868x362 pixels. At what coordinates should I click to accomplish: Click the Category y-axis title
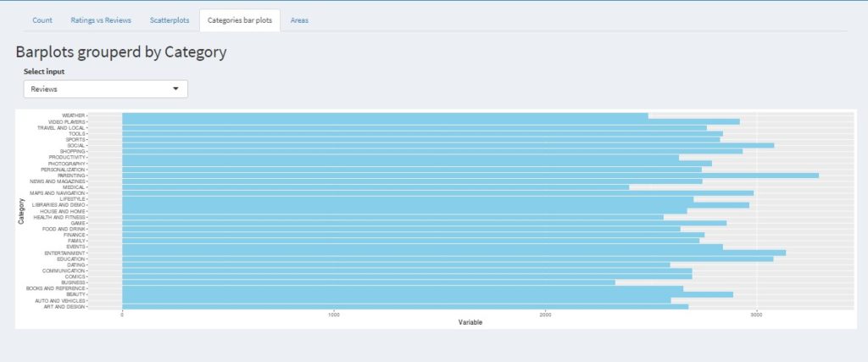(21, 211)
